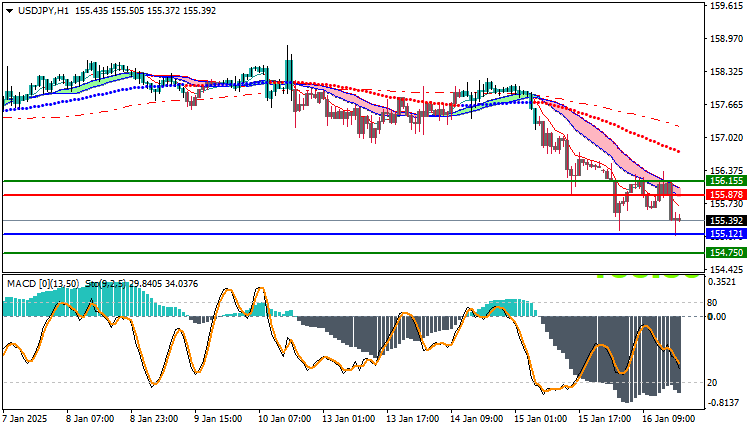Click the 15 Jan 01:00 time label
Viewport: 750px width, 430px height.
point(540,419)
